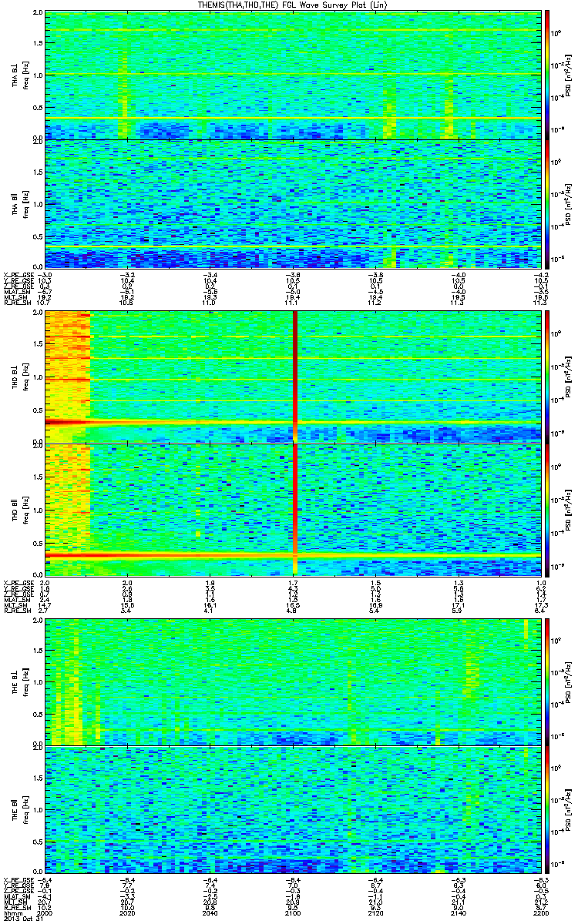578x924 pixels.
Task: Click the 1.5 frequency tick on THE BL
Action: tap(37, 650)
